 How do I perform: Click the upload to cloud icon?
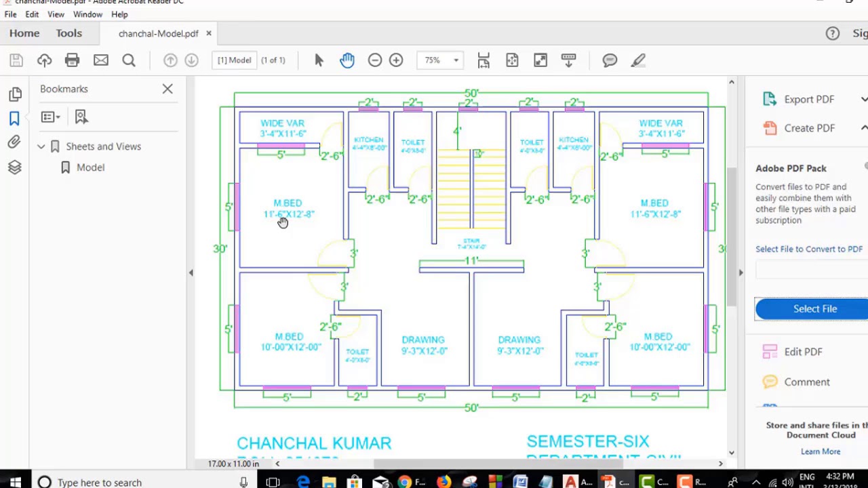[44, 60]
